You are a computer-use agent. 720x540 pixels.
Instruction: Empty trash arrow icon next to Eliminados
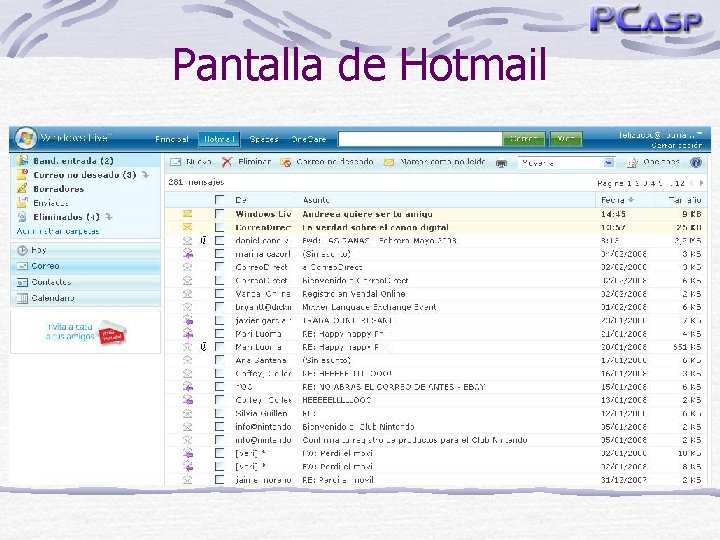pyautogui.click(x=109, y=217)
